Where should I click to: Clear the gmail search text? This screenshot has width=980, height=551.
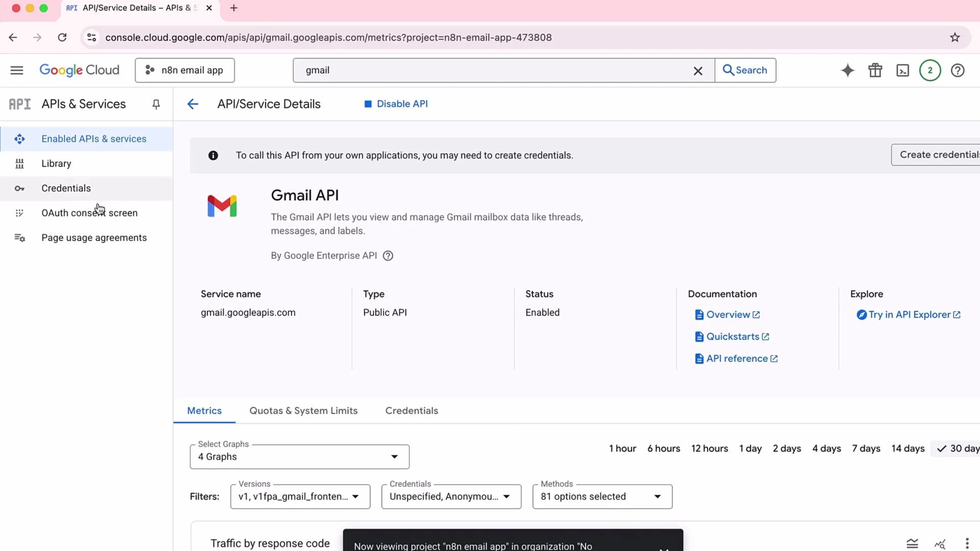coord(698,71)
